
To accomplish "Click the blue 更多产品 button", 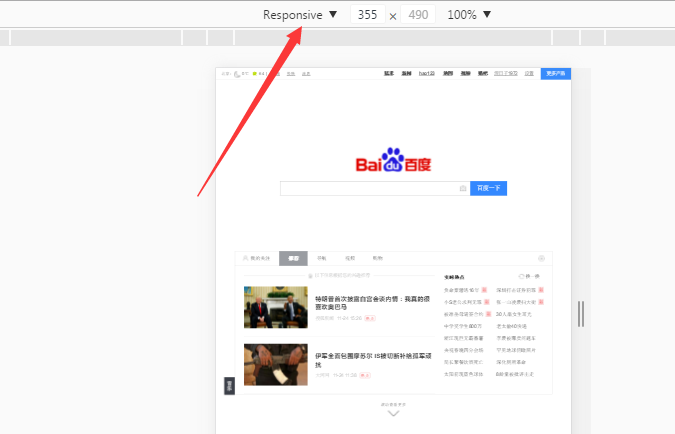I will pos(556,74).
